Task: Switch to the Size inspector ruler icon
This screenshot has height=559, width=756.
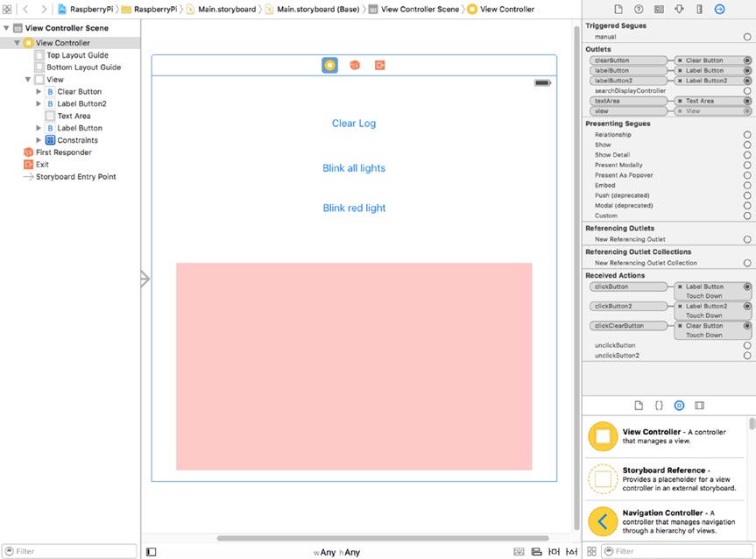Action: point(699,9)
